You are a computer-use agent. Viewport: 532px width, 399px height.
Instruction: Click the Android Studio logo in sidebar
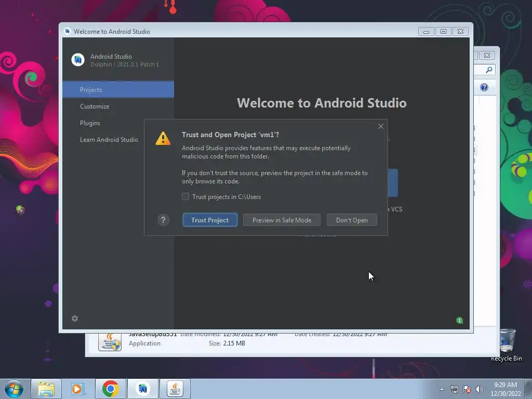coord(78,60)
